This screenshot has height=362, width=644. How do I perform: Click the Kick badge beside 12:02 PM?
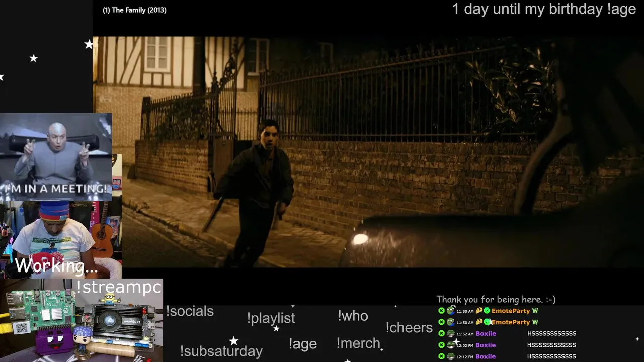[x=441, y=345]
